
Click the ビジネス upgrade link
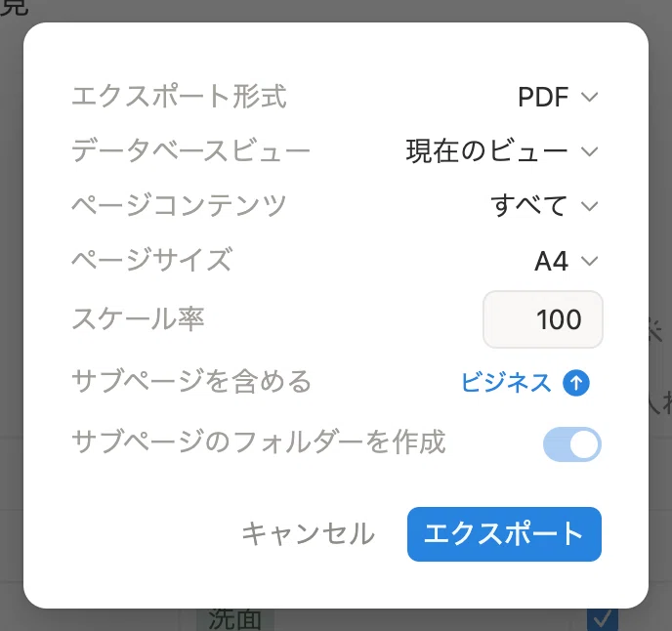(x=506, y=382)
